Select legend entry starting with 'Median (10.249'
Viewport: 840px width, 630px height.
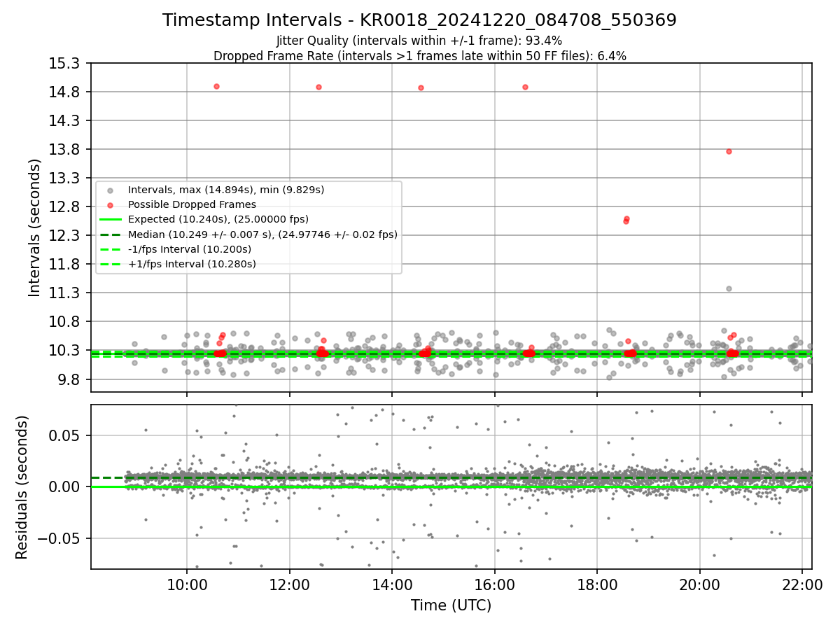coord(262,234)
